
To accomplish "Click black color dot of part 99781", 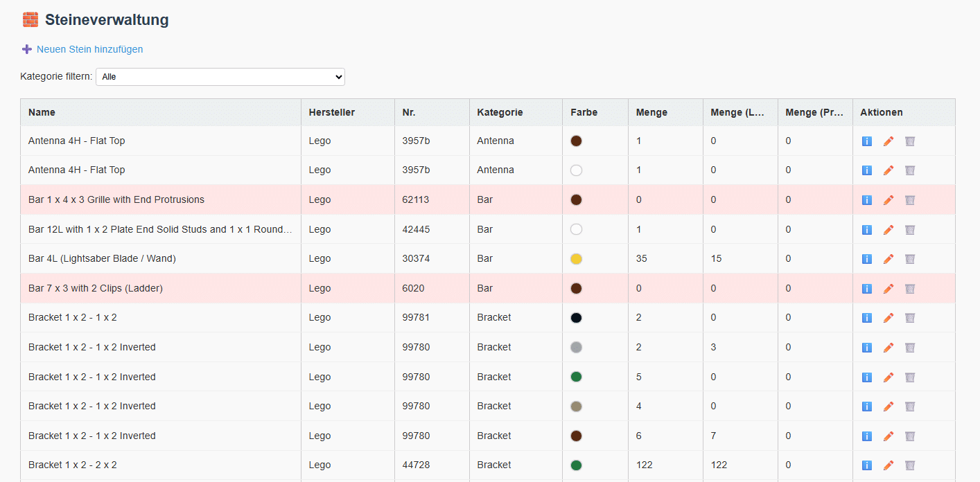I will coord(576,318).
